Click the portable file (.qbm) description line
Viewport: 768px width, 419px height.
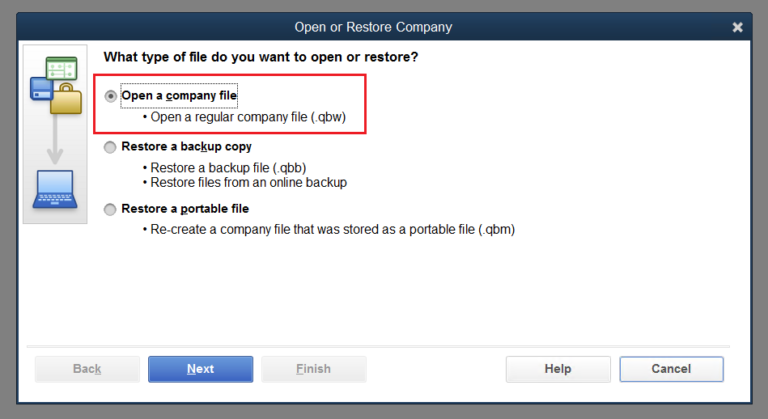coord(332,229)
